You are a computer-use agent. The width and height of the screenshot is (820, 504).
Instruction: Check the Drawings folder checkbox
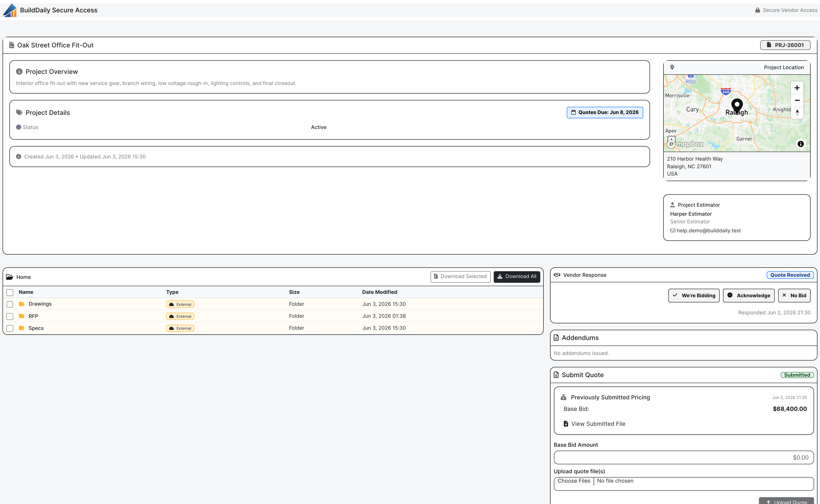(x=10, y=304)
